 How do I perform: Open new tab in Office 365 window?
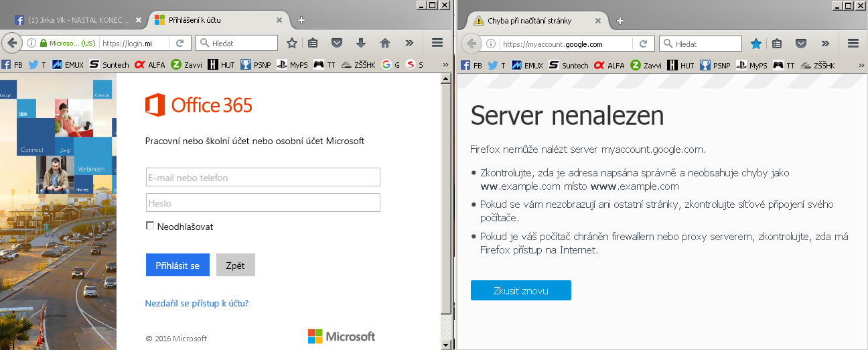click(x=301, y=20)
